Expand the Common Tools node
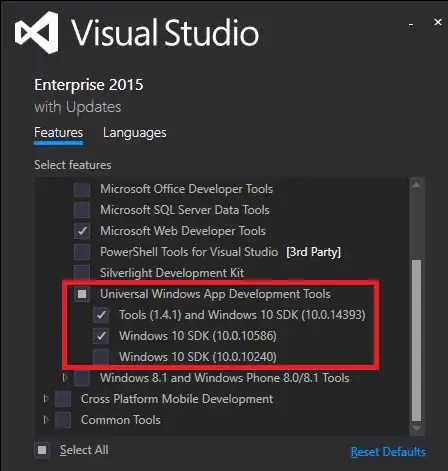448x471 pixels. click(46, 420)
